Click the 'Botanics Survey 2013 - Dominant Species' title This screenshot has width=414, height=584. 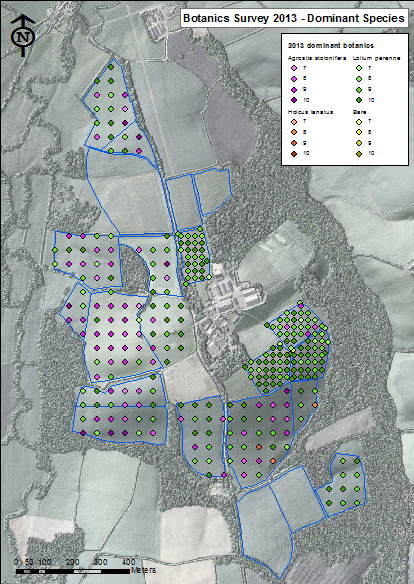pos(294,18)
